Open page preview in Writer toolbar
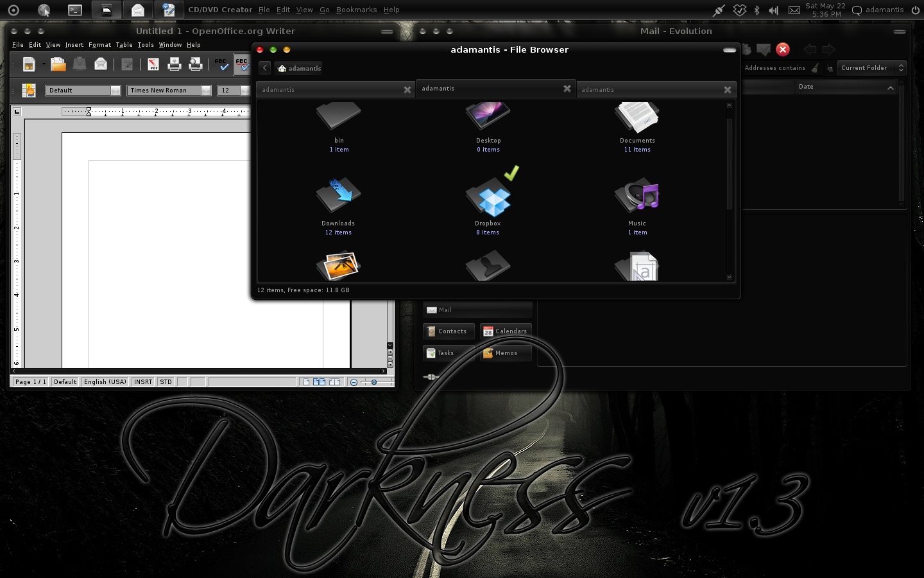Viewport: 924px width, 578px height. pos(196,64)
